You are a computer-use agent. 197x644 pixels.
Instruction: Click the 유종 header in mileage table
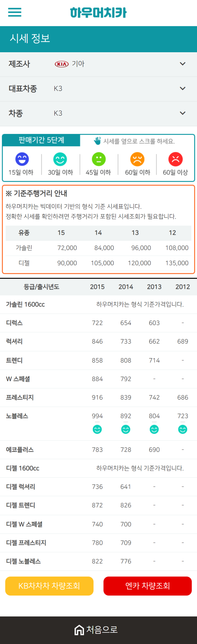point(24,233)
